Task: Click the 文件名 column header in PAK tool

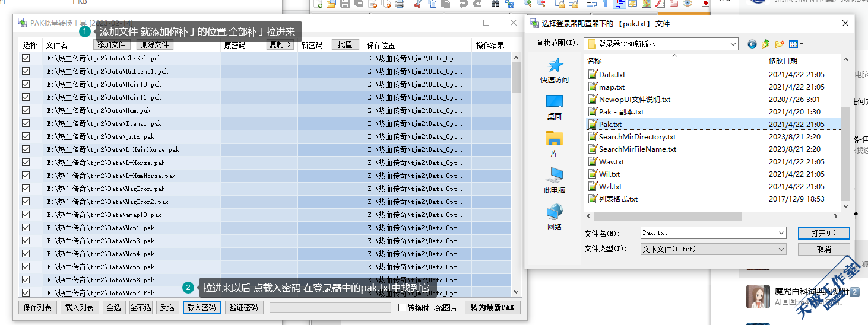Action: 57,45
